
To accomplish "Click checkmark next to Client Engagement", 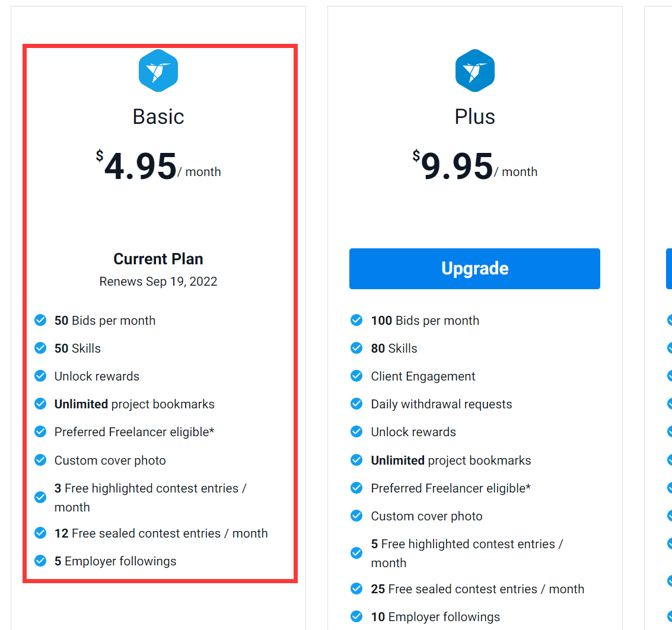I will pyautogui.click(x=356, y=376).
